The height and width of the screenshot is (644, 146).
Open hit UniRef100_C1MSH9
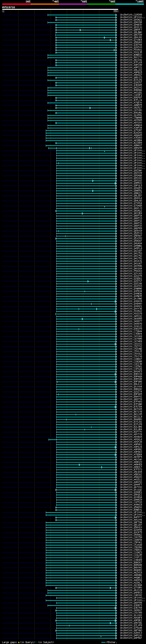[x=131, y=15]
